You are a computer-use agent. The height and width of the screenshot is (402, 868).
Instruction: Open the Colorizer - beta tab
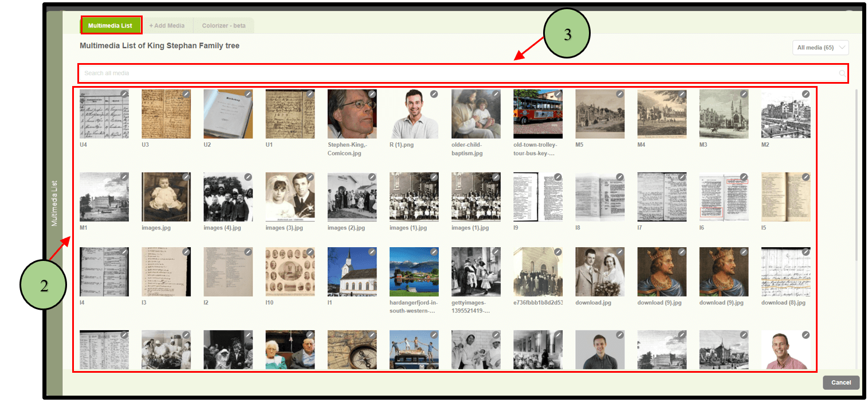pyautogui.click(x=223, y=26)
